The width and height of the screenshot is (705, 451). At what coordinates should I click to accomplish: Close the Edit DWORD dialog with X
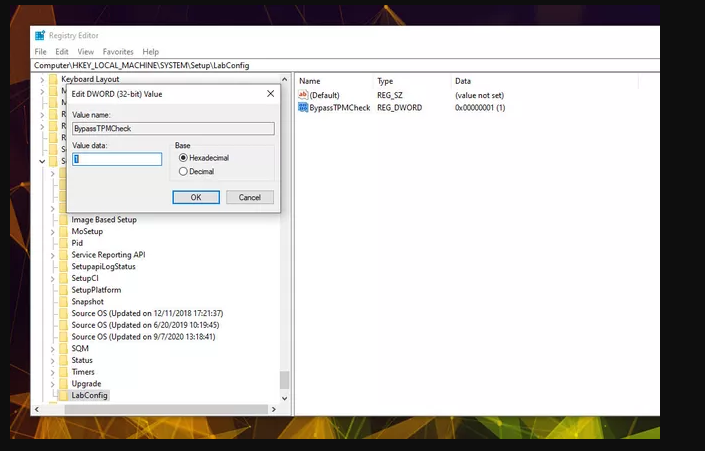pyautogui.click(x=270, y=94)
